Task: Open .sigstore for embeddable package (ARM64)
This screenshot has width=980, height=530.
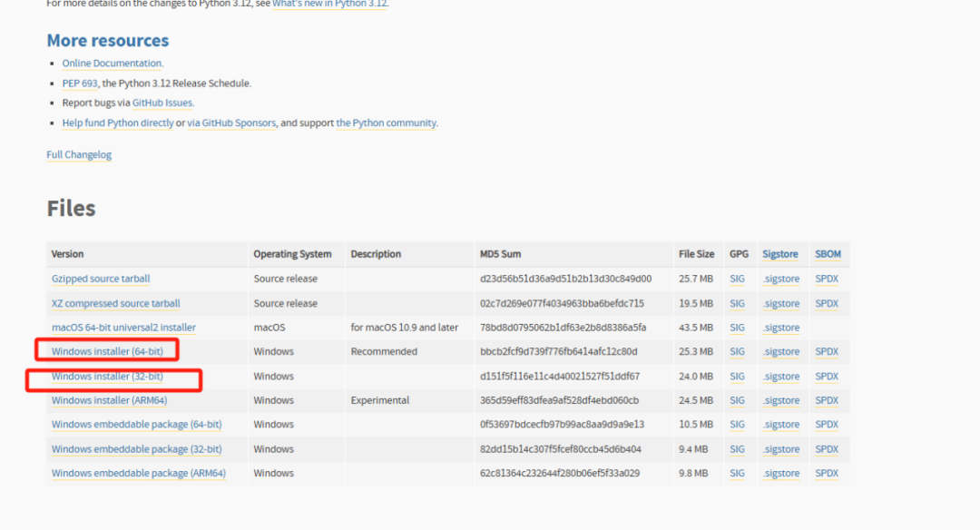Action: (781, 473)
